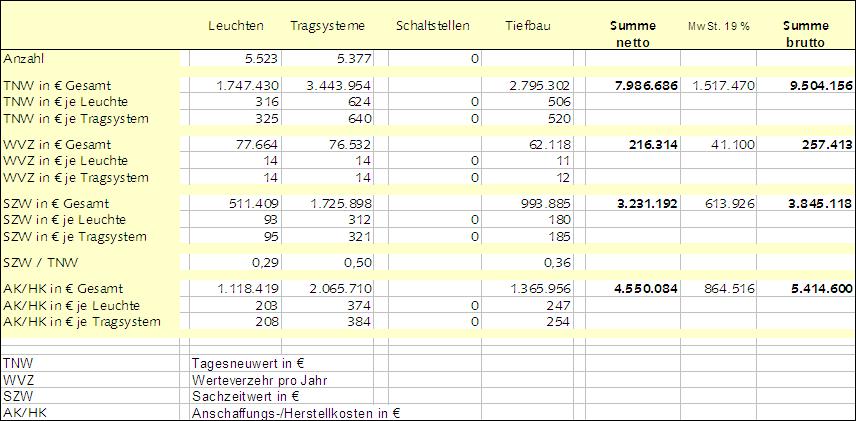Viewport: 856px width, 421px height.
Task: Select the bold total 3.231.192
Action: (x=645, y=204)
